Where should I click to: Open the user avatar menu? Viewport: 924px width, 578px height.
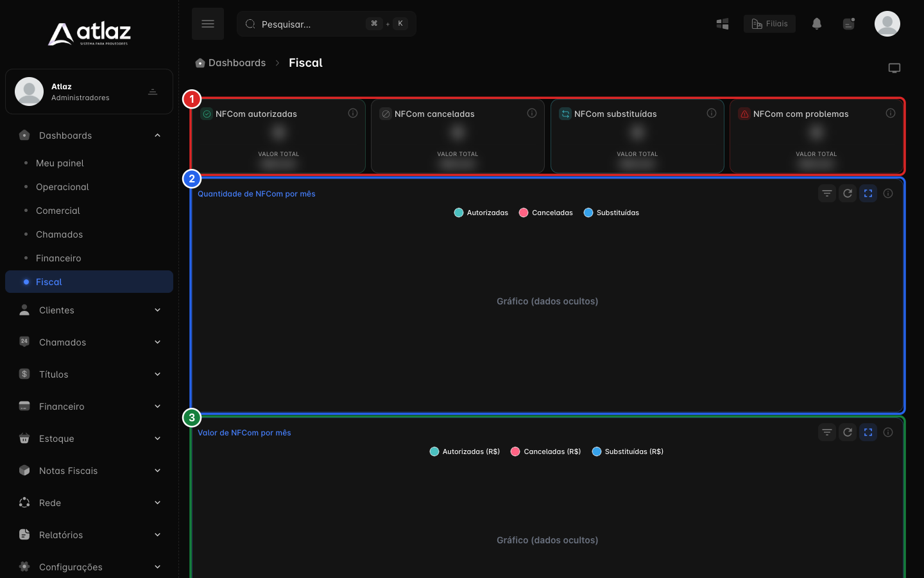pyautogui.click(x=887, y=24)
